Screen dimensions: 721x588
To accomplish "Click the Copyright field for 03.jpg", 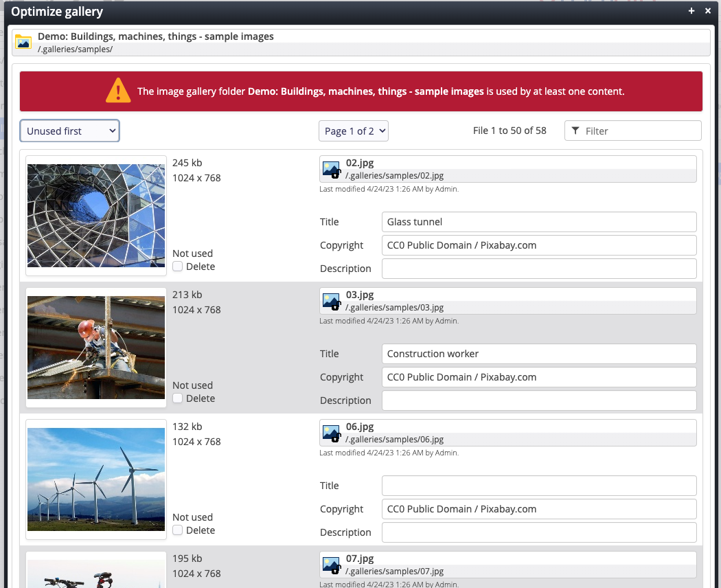I will coord(539,377).
